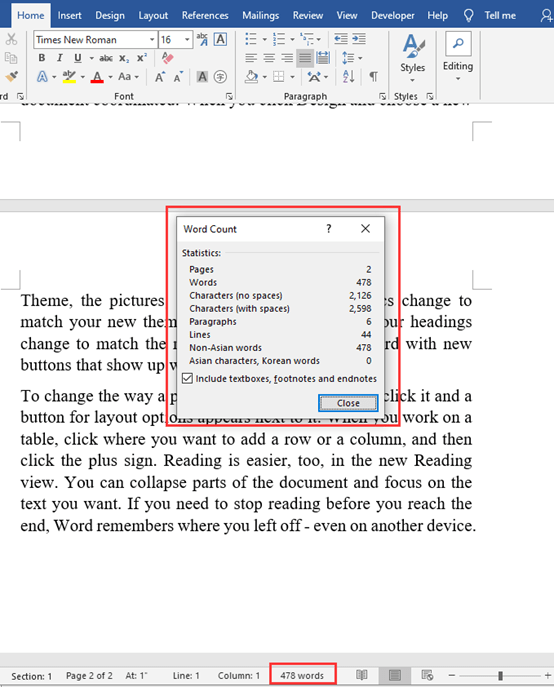This screenshot has width=554, height=687.
Task: Toggle bold formatting
Action: click(42, 58)
